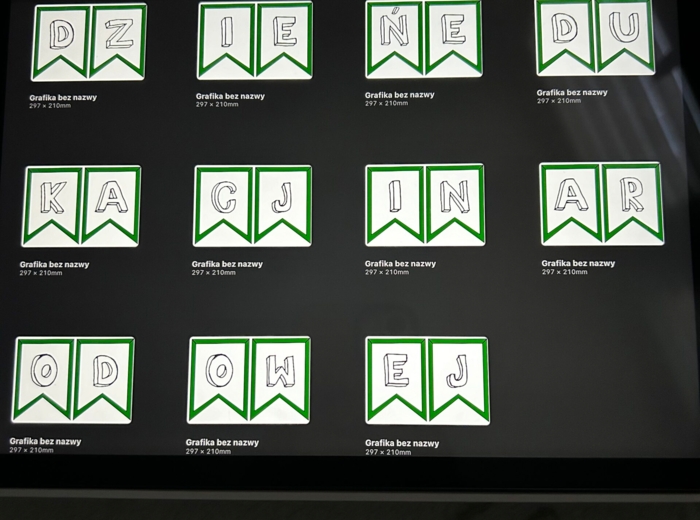This screenshot has width=700, height=520.
Task: Open the banner design with D and U
Action: [x=595, y=38]
